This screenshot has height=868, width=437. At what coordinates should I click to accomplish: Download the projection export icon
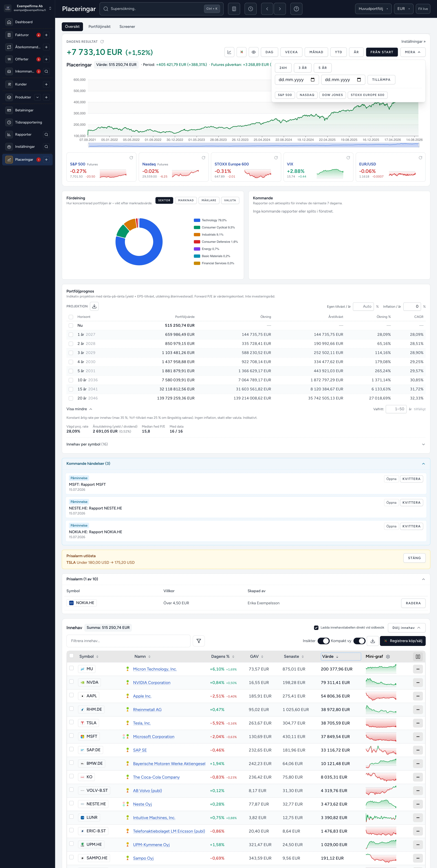[x=94, y=306]
